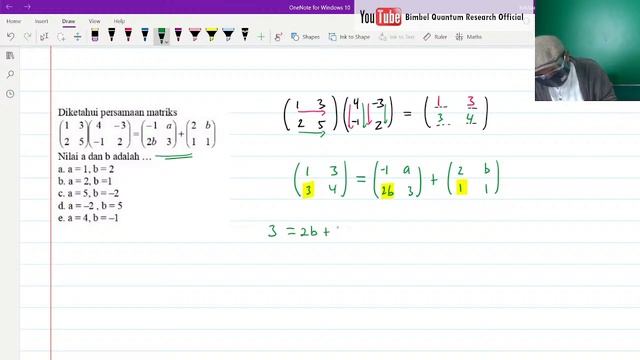Pick the blue pen
Viewport: 640px width, 360px height.
[x=145, y=35]
